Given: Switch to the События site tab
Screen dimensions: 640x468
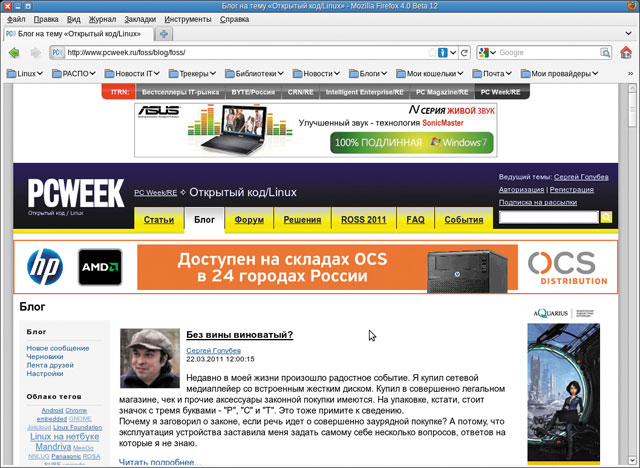Looking at the screenshot, I should (x=464, y=220).
